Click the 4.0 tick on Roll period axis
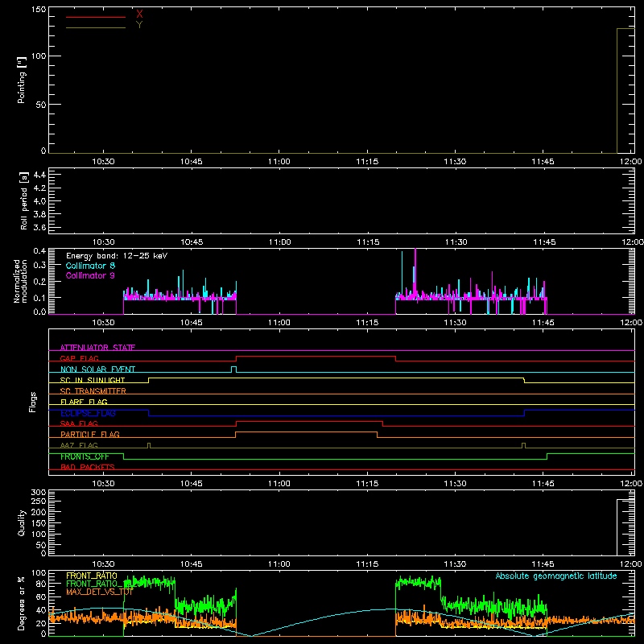The image size is (644, 644). tap(39, 201)
